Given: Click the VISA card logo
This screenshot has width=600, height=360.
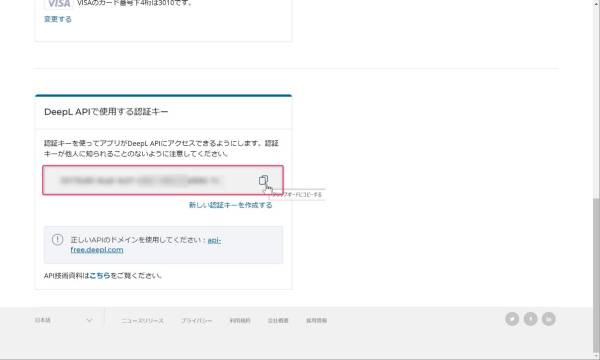Looking at the screenshot, I should click(x=59, y=4).
